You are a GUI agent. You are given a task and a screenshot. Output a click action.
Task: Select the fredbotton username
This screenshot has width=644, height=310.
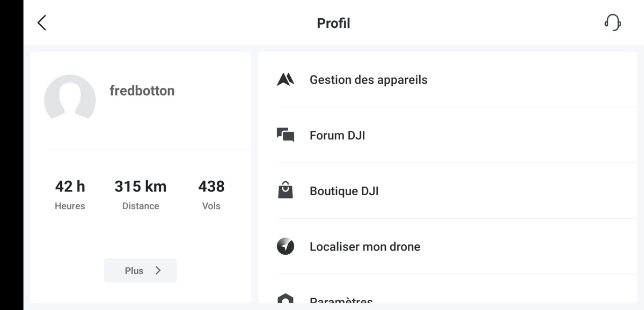tap(142, 91)
